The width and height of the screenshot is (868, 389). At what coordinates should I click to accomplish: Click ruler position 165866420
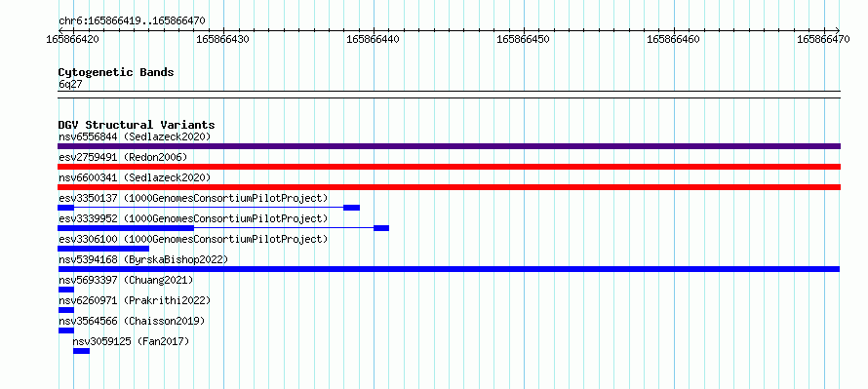tap(72, 39)
